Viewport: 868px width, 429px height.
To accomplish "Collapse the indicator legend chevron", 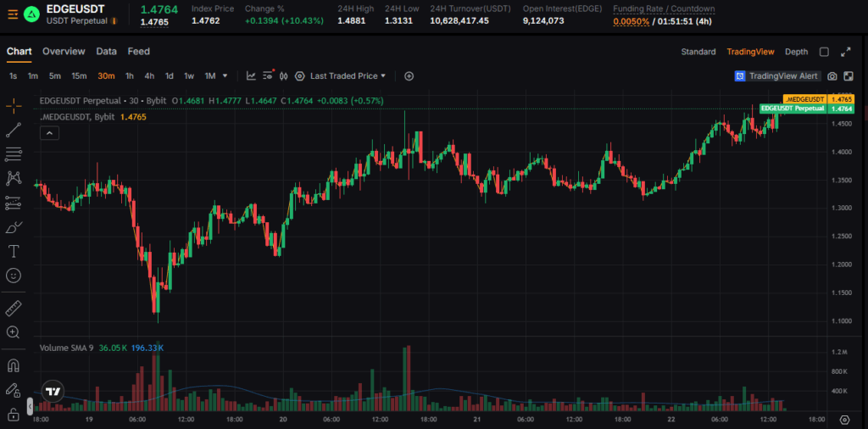I will pos(49,133).
